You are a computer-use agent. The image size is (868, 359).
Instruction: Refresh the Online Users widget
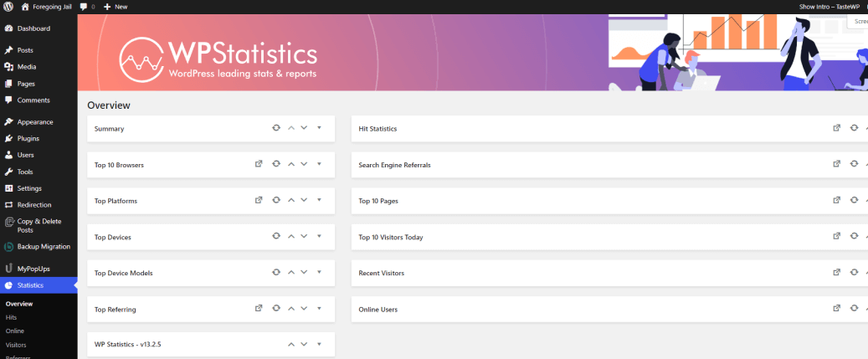pyautogui.click(x=854, y=309)
